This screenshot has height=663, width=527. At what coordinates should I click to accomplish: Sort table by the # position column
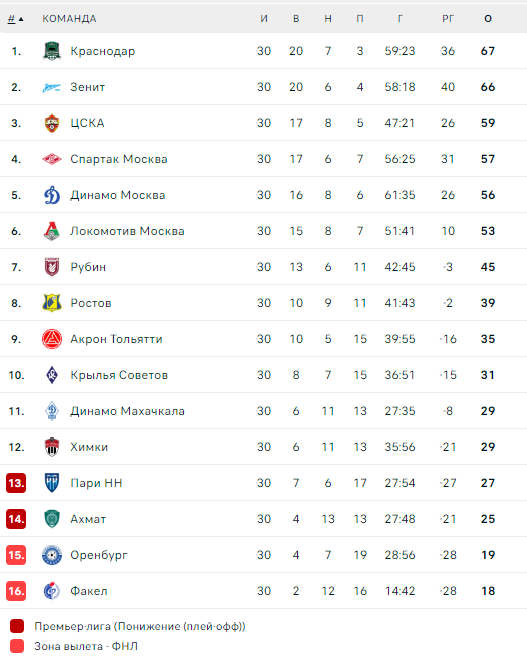pyautogui.click(x=16, y=19)
